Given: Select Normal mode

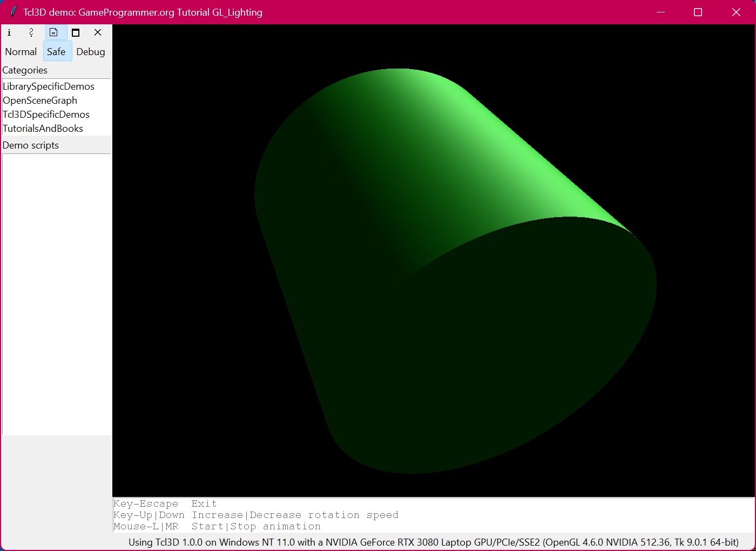Looking at the screenshot, I should coord(21,52).
